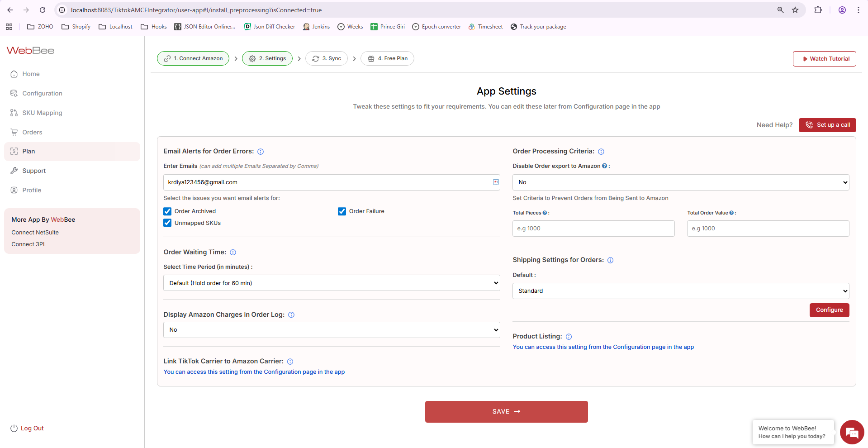
Task: Click info icon beside Product Listing
Action: pos(569,337)
